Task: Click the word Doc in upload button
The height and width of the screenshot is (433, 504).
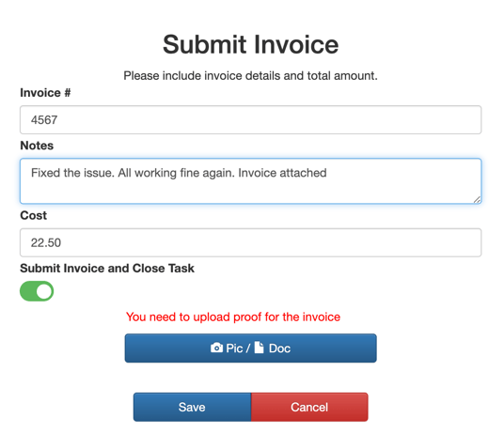Action: pos(279,348)
